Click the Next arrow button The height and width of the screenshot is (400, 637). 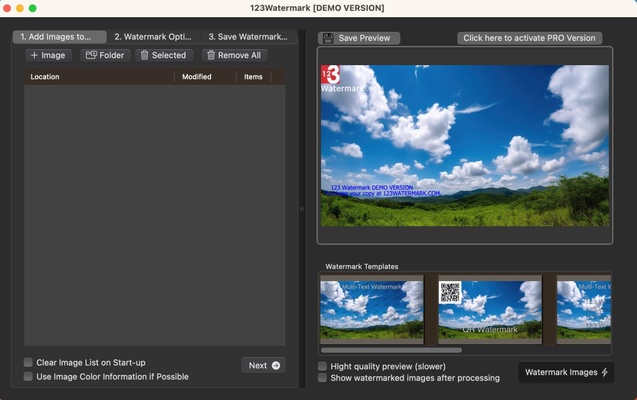click(263, 365)
